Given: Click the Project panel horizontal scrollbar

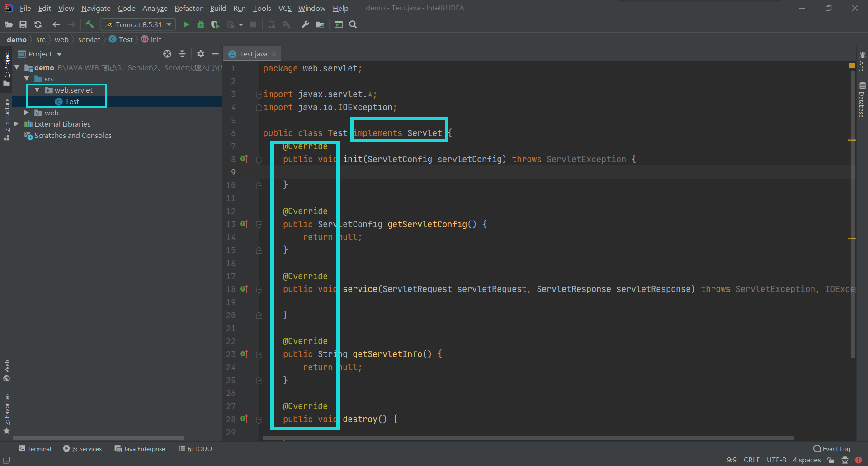Looking at the screenshot, I should (x=98, y=438).
